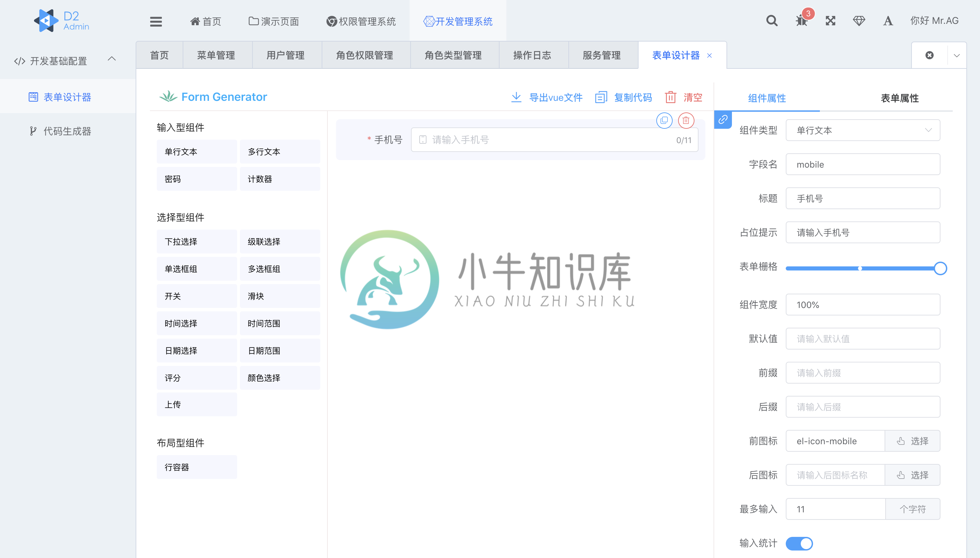Switch to 表单属性 tab

[900, 98]
